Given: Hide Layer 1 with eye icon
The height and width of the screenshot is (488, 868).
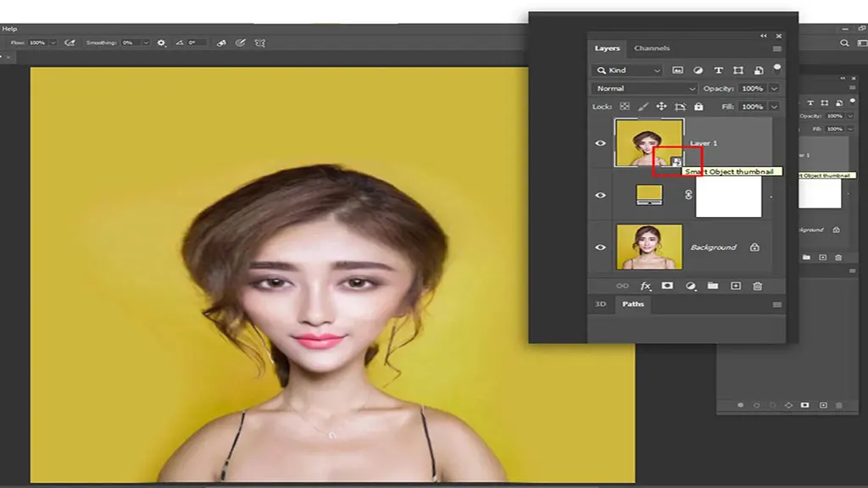Looking at the screenshot, I should 600,143.
